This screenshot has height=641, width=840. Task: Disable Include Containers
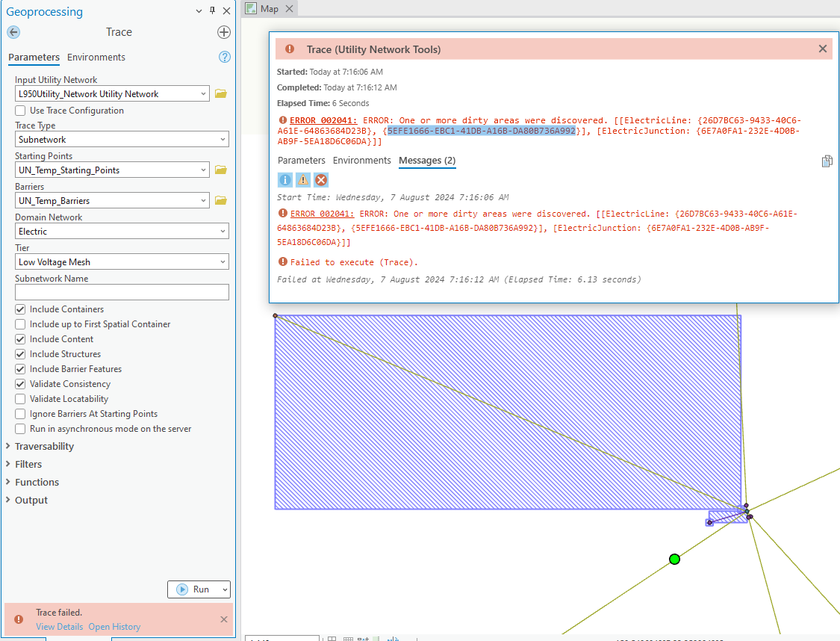[20, 309]
